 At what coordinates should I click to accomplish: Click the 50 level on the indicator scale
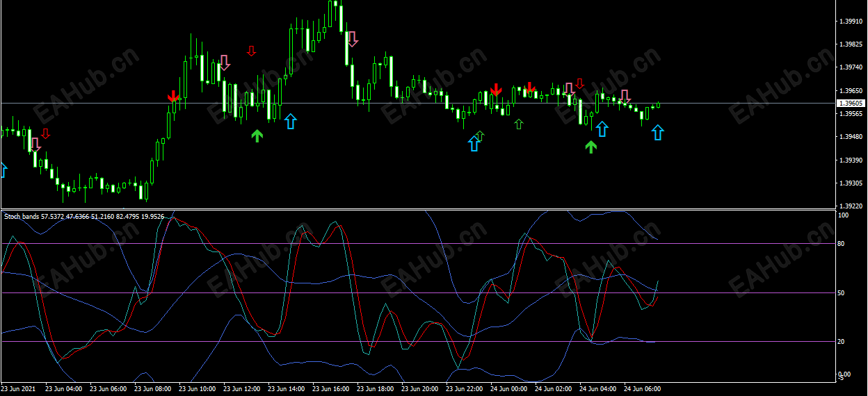click(841, 293)
